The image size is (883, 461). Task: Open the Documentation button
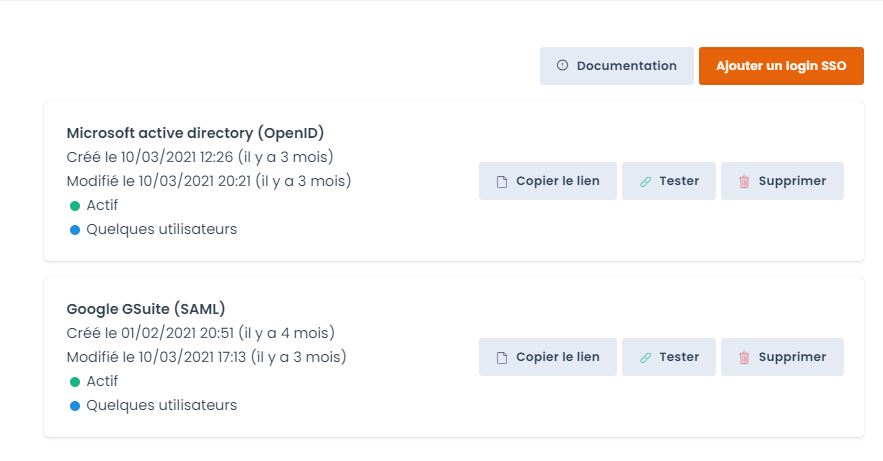click(x=616, y=66)
